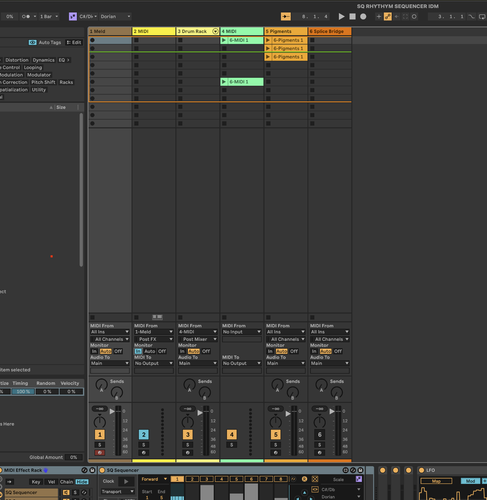Select the 6 Splice Bridge track header
487x500 pixels.
point(330,31)
